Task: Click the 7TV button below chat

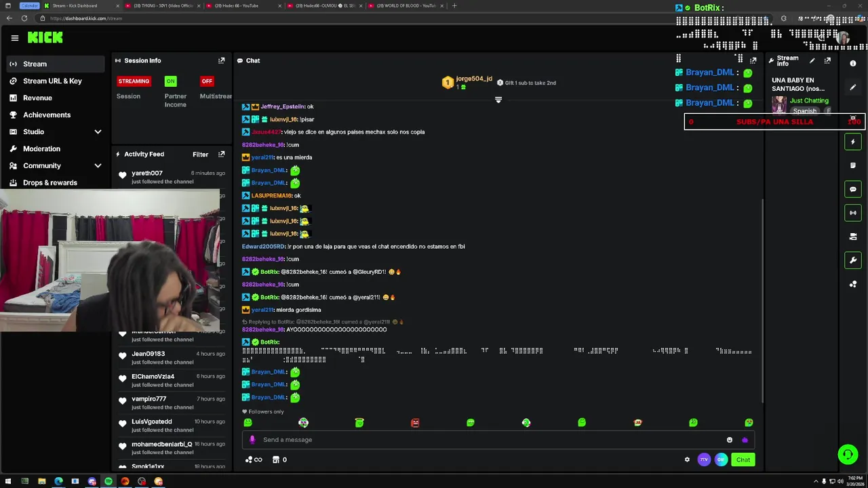Action: click(704, 460)
